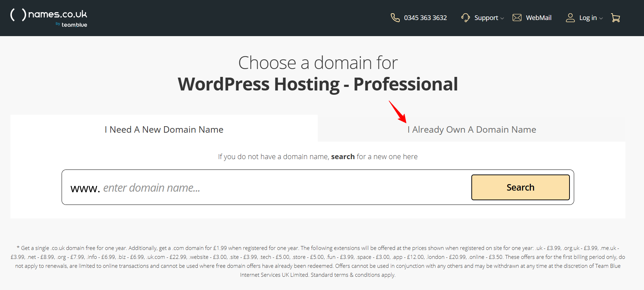Click the 'Choose a domain for' heading
644x290 pixels.
(x=318, y=63)
